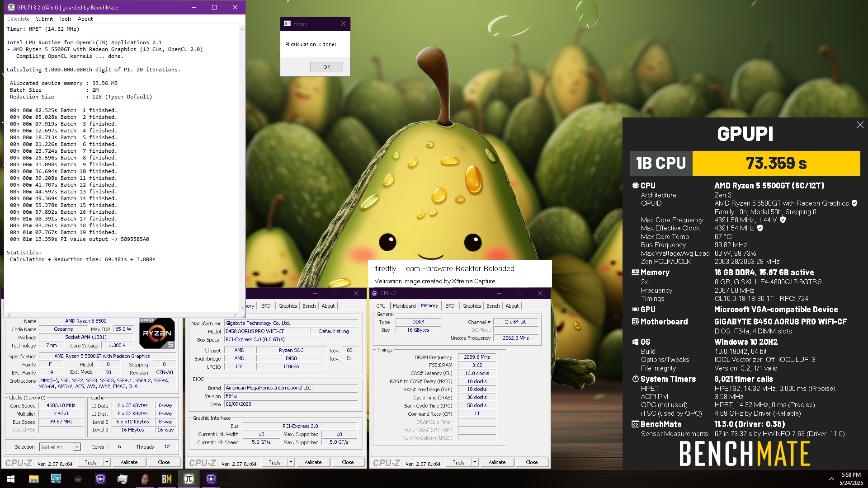Screen dimensions: 868x488
Task: Click GPUPI log horizontal scrollbar right arrow
Action: click(x=235, y=315)
